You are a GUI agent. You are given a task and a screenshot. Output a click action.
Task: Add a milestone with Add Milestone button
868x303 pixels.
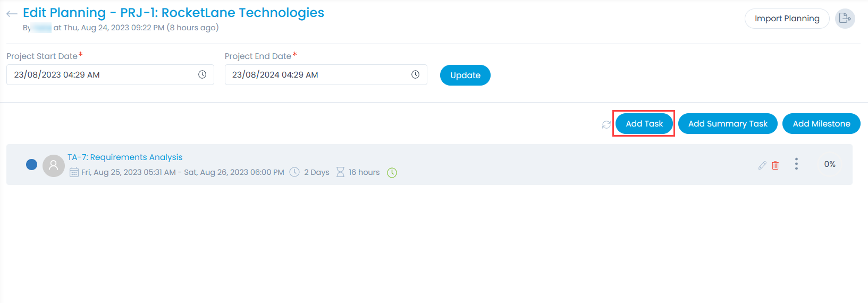(x=821, y=124)
